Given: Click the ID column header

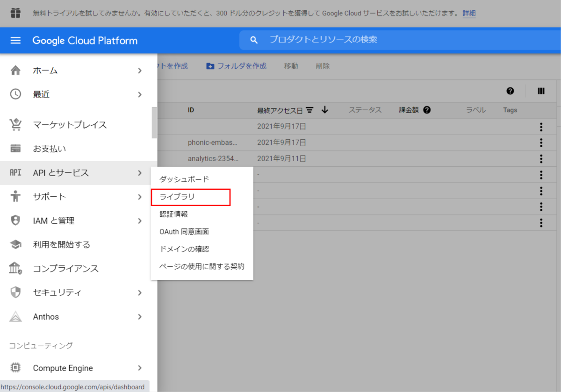Looking at the screenshot, I should [191, 110].
